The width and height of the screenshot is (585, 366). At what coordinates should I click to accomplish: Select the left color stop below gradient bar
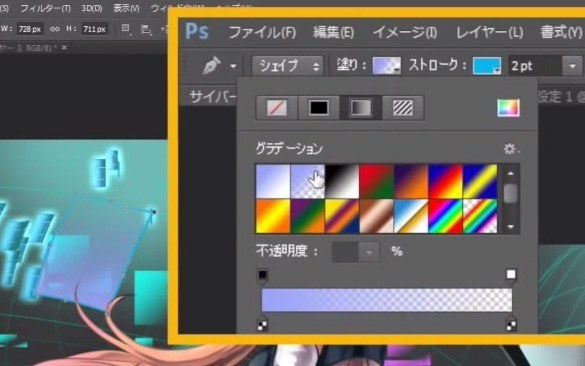[262, 325]
